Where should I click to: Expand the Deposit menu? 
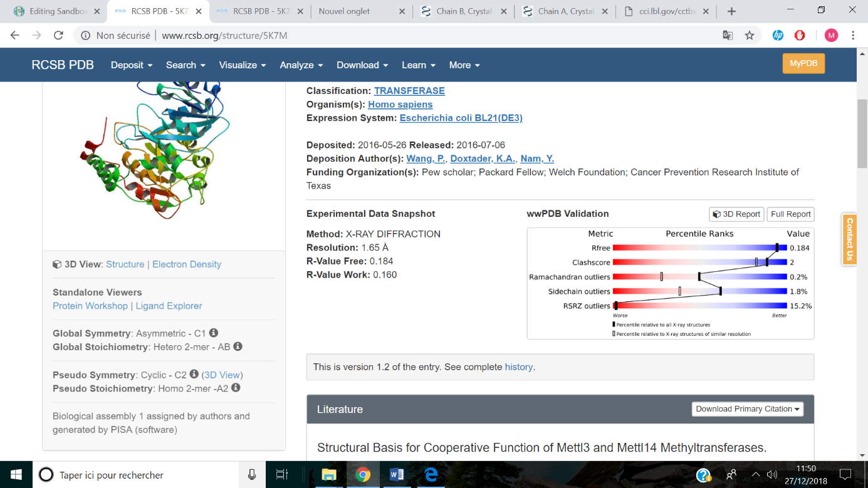tap(132, 65)
